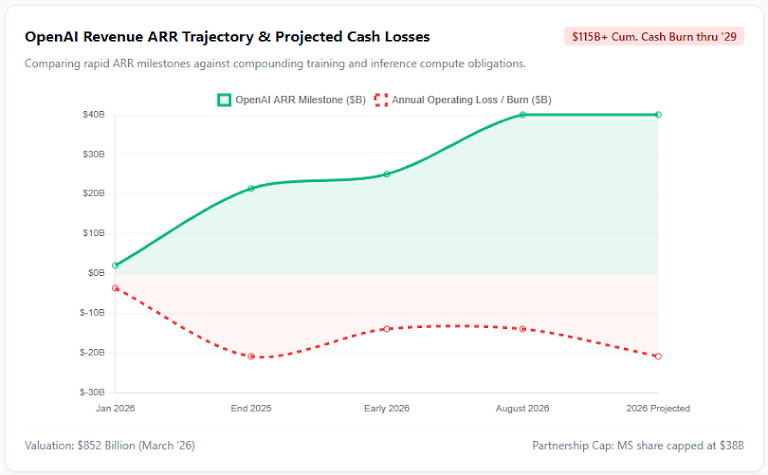Select burn data point at 2026 Projected
768x475 pixels.
coord(658,356)
